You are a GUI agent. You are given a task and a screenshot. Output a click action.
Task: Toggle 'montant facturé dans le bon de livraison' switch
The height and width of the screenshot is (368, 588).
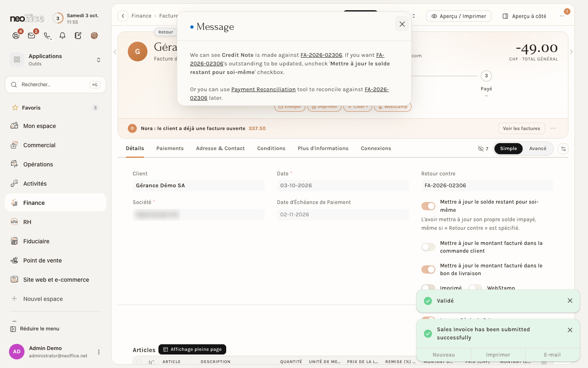pyautogui.click(x=428, y=269)
